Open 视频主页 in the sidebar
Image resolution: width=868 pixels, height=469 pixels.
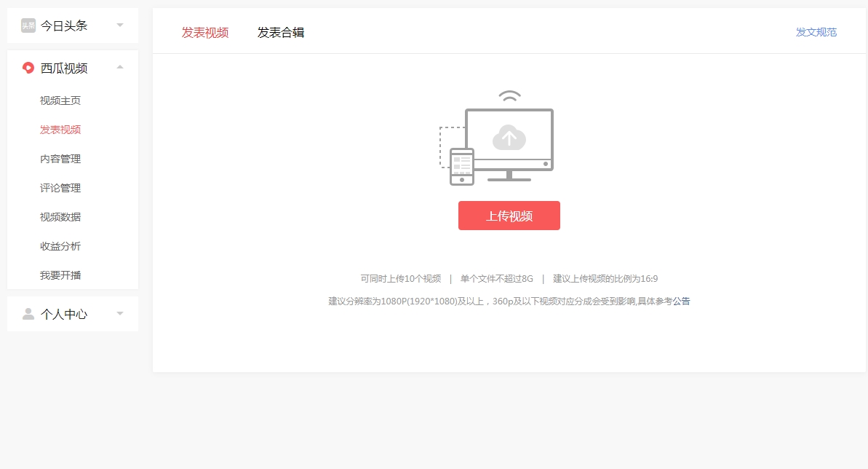[60, 100]
